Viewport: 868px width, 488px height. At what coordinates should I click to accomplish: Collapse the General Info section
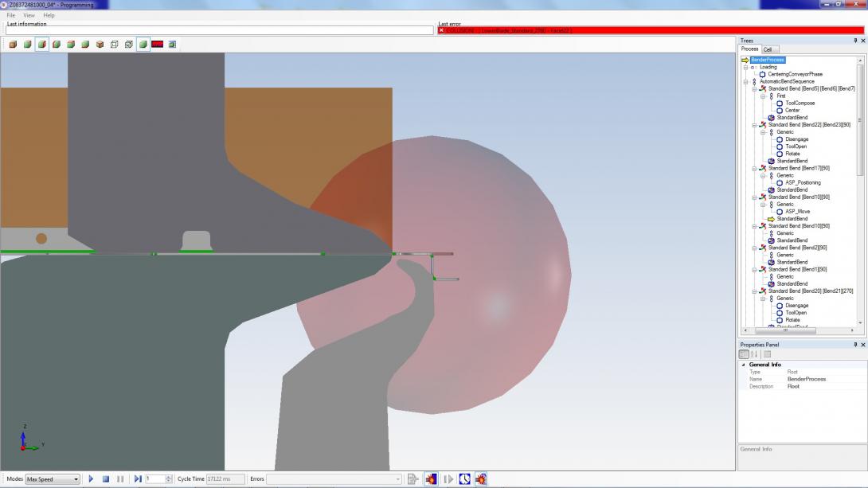[x=744, y=365]
